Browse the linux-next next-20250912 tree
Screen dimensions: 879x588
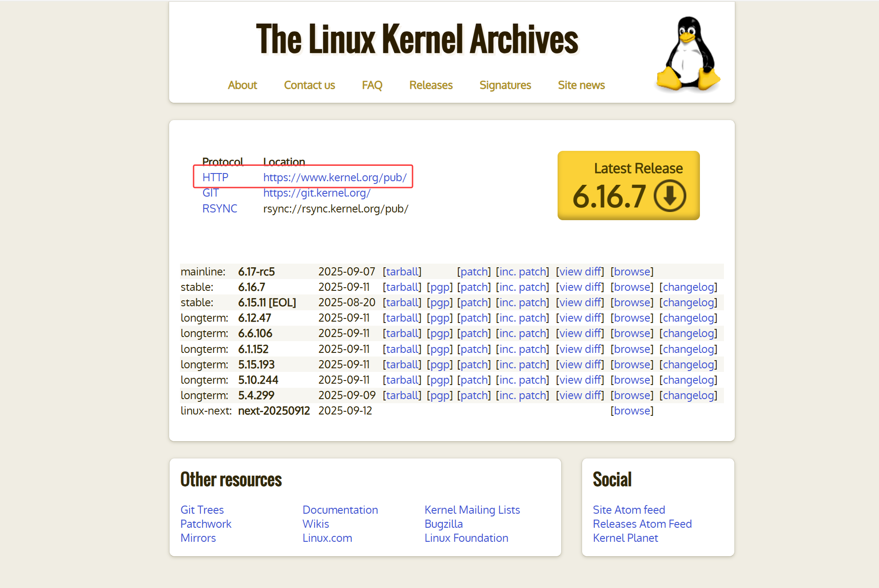[632, 410]
